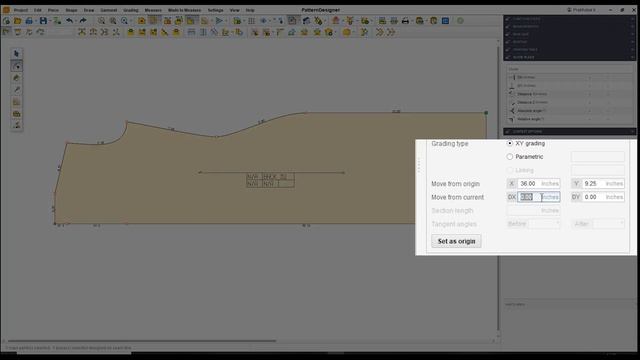640x360 pixels.
Task: Open the Project menu
Action: pyautogui.click(x=21, y=10)
